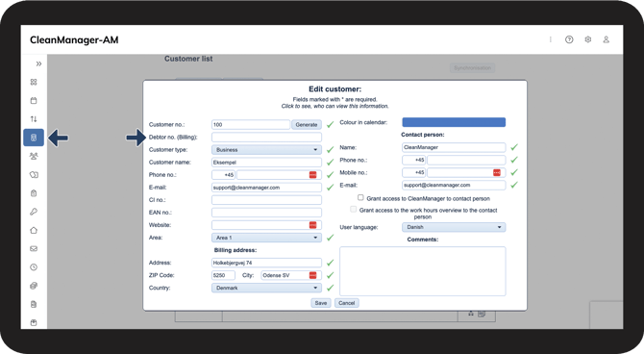Open the envelope messages icon in sidebar
Viewport: 644px width, 354px height.
[x=34, y=249]
